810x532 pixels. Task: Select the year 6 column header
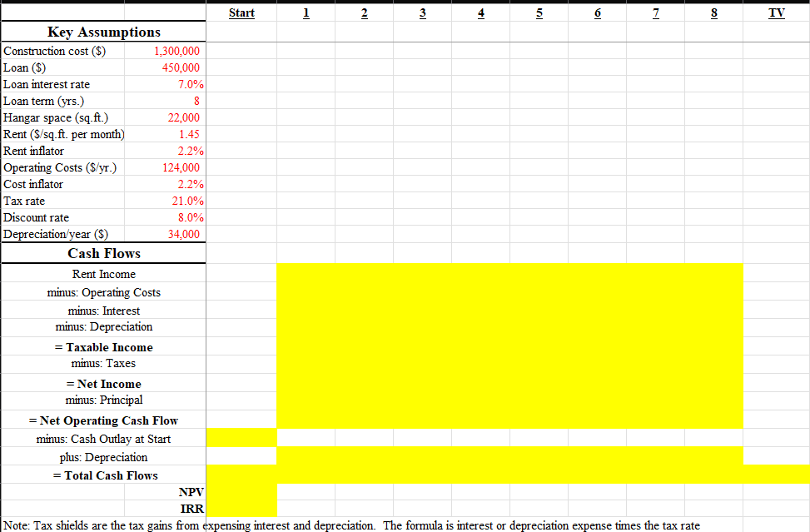point(597,13)
